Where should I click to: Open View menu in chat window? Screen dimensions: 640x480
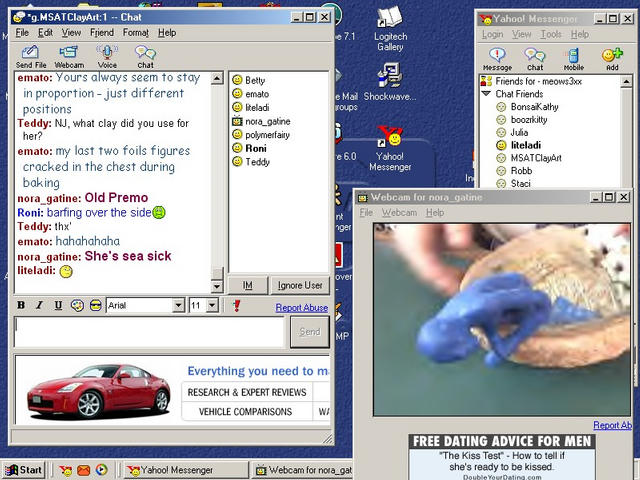[x=71, y=33]
